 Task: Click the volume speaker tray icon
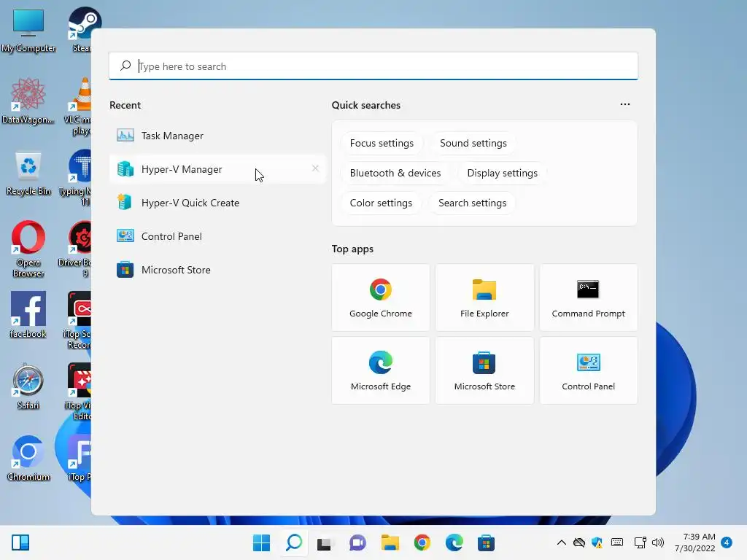pyautogui.click(x=658, y=542)
